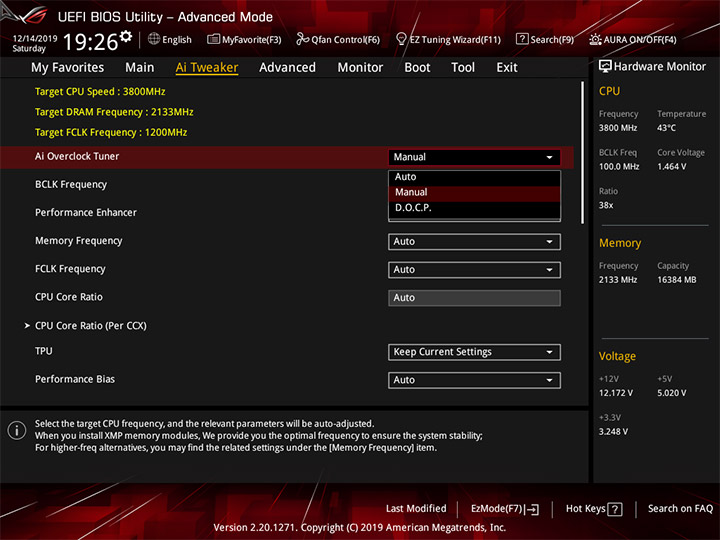720x540 pixels.
Task: Click the +12V 12.172 V reading
Action: 616,394
